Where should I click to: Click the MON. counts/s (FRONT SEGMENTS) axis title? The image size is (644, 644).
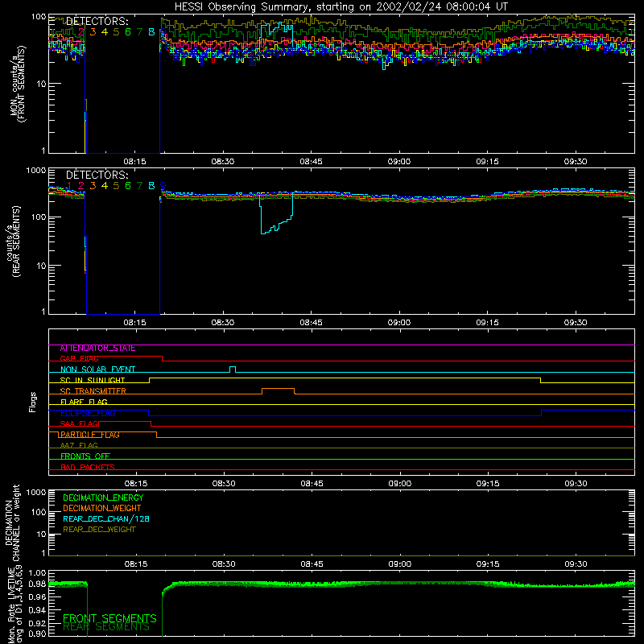18,84
